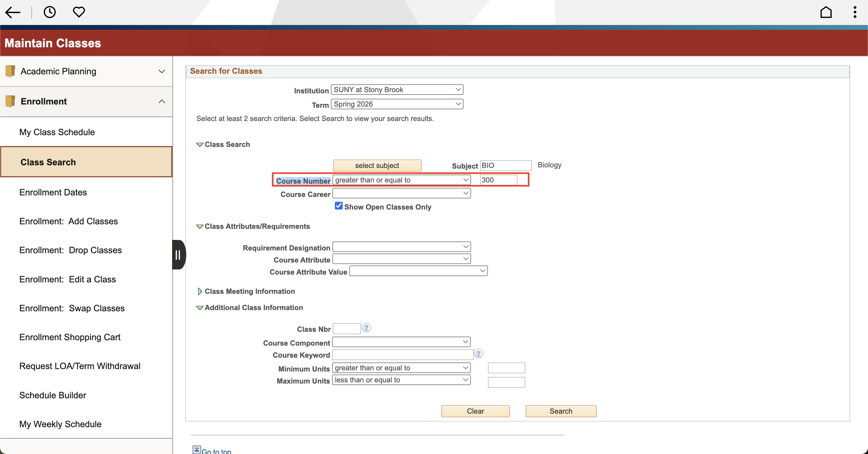
Task: Go to Enrollment: Edit a Class
Action: pyautogui.click(x=86, y=279)
